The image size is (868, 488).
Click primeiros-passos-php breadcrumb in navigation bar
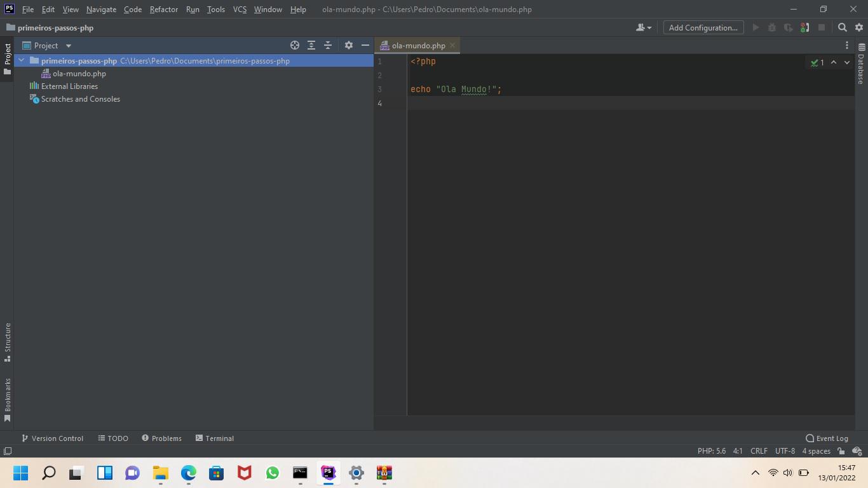click(x=50, y=28)
